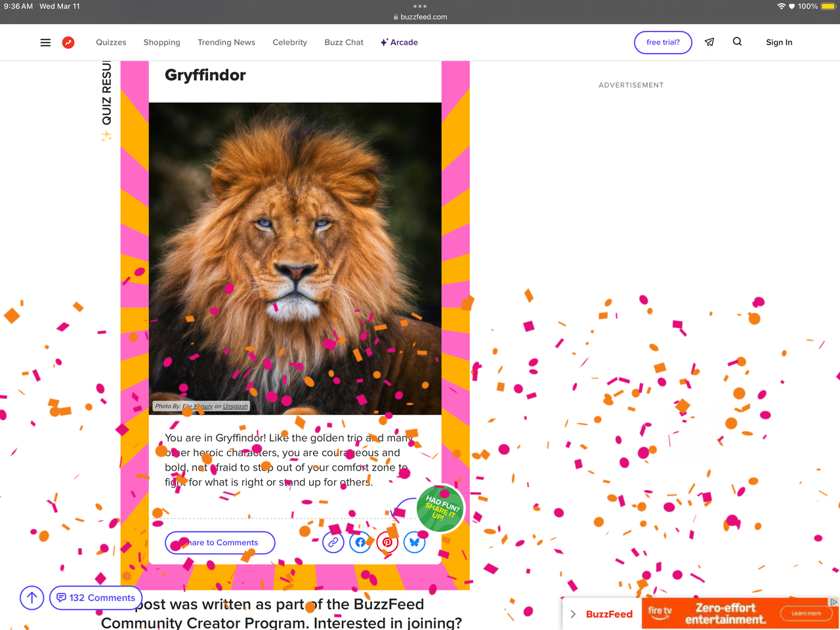Viewport: 840px width, 630px height.
Task: Click the Gryffindor result heading
Action: pyautogui.click(x=205, y=75)
